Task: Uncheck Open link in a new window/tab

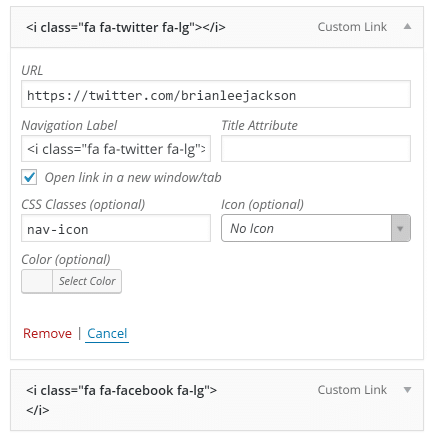Action: 29,177
